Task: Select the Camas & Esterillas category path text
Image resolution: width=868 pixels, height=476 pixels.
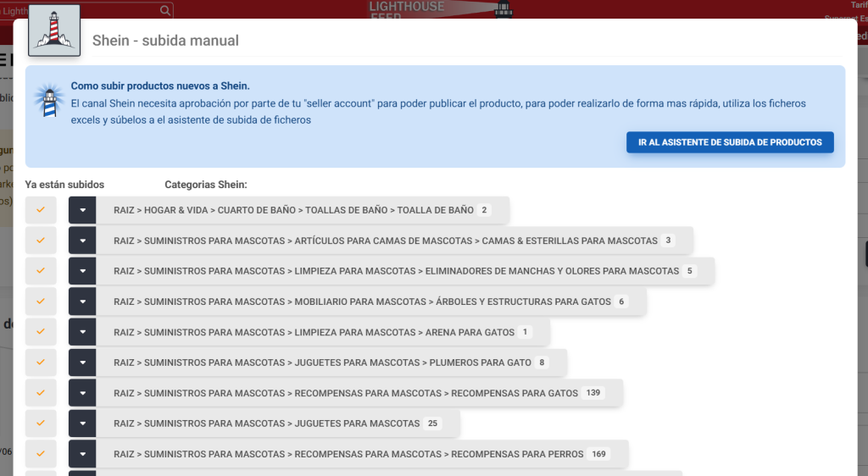Action: (386, 241)
